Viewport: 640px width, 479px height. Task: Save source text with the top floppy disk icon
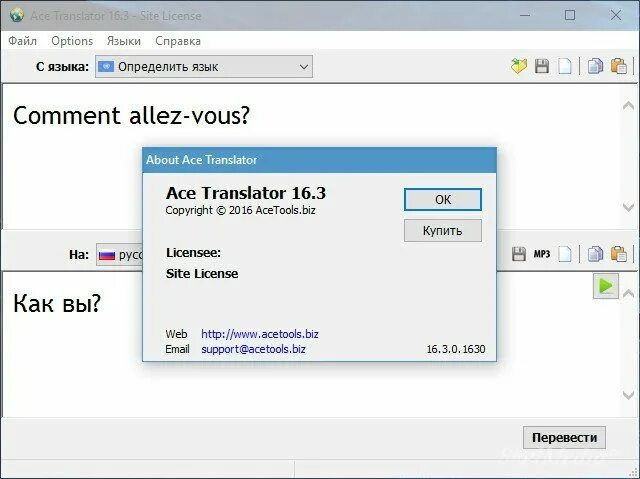542,66
